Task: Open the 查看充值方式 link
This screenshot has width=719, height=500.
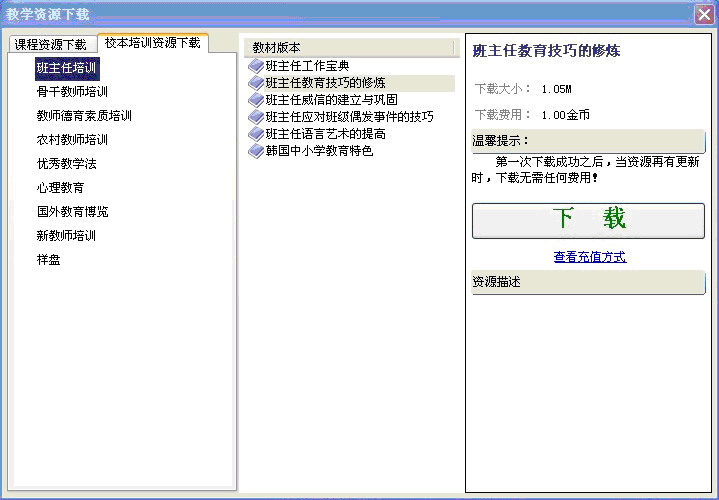Action: [589, 257]
